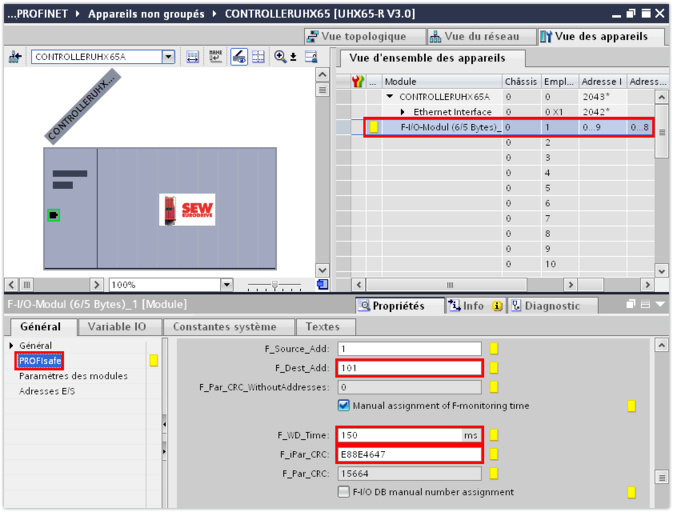Click the SEW Eurodrive device image

(187, 209)
